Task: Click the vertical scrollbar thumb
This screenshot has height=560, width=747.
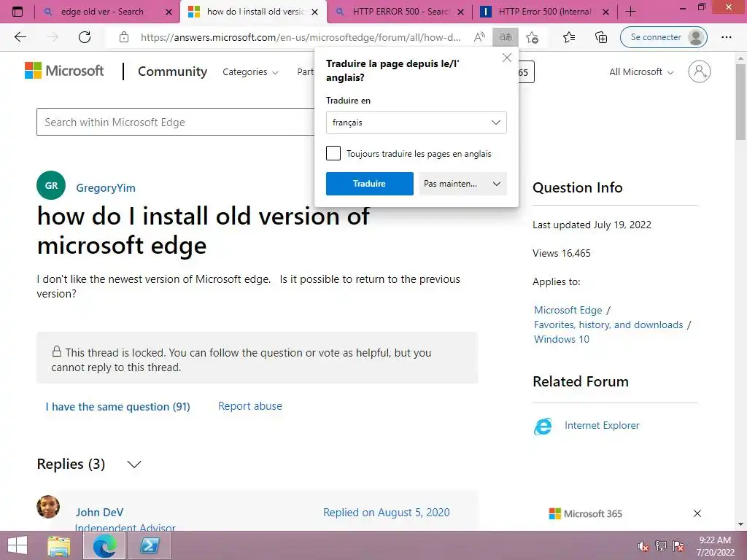Action: 741,102
